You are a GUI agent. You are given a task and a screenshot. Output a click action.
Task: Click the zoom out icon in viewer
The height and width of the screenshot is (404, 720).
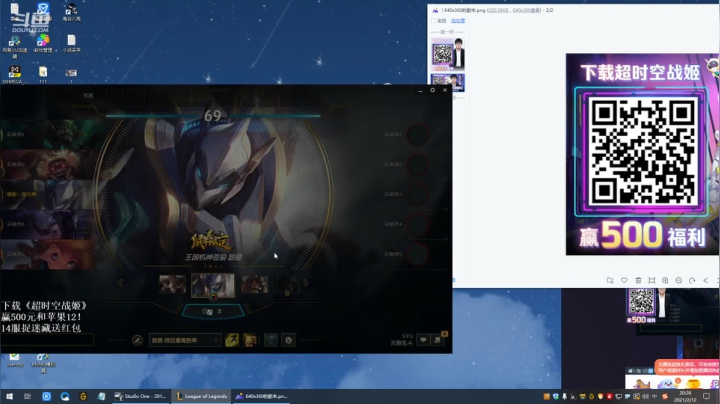tap(679, 281)
